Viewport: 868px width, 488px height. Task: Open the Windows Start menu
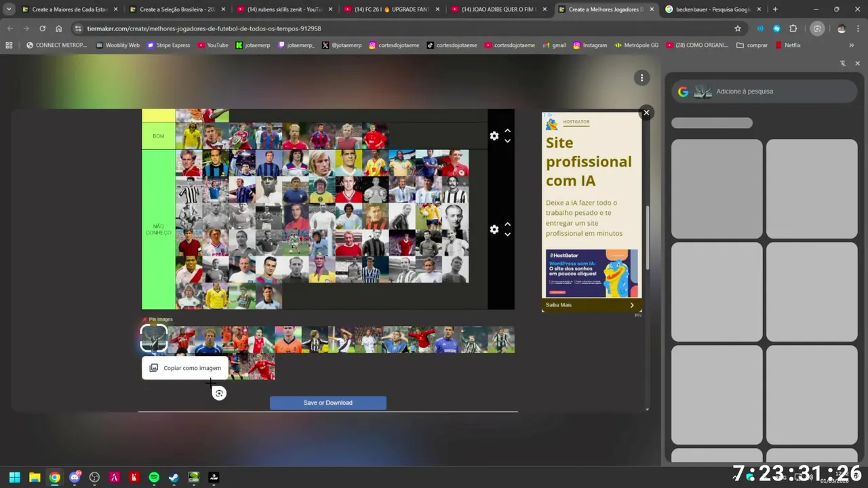pyautogui.click(x=14, y=477)
